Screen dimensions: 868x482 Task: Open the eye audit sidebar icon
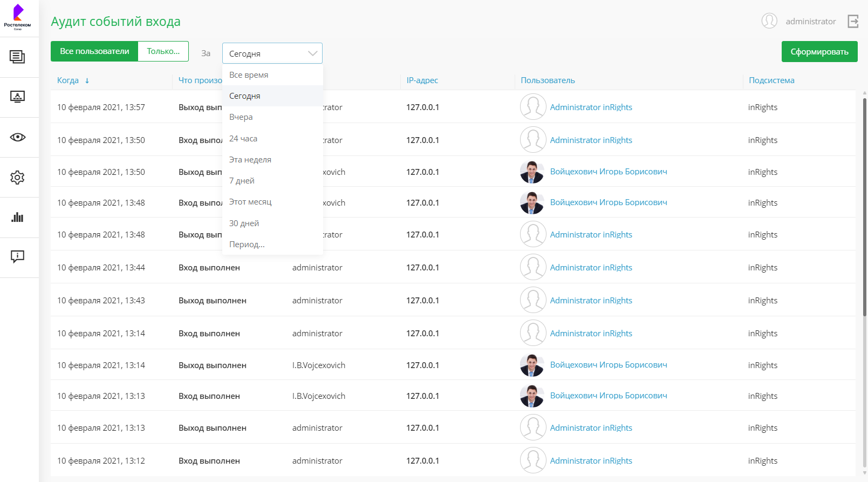pyautogui.click(x=17, y=137)
